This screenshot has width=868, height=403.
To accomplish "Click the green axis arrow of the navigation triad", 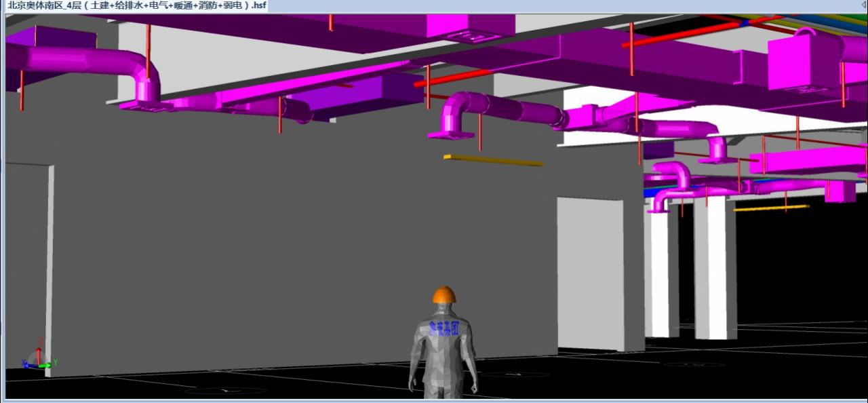I will tap(49, 365).
